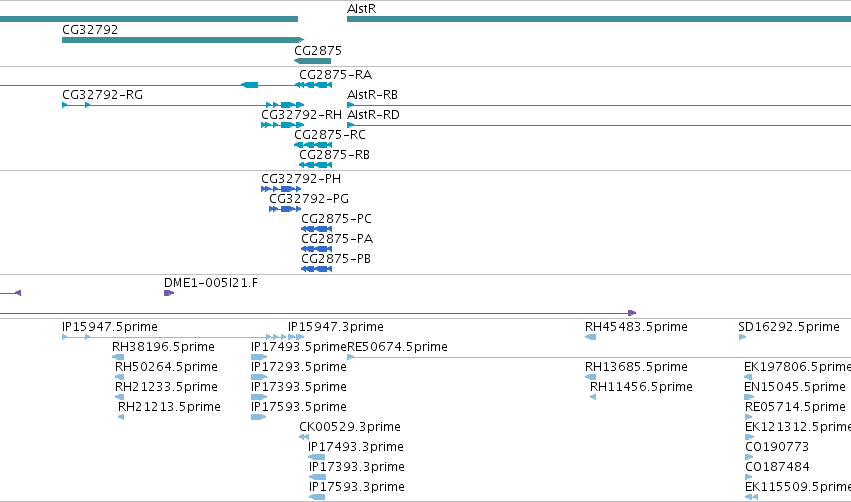Click the CO187484 EST label

coord(777,467)
